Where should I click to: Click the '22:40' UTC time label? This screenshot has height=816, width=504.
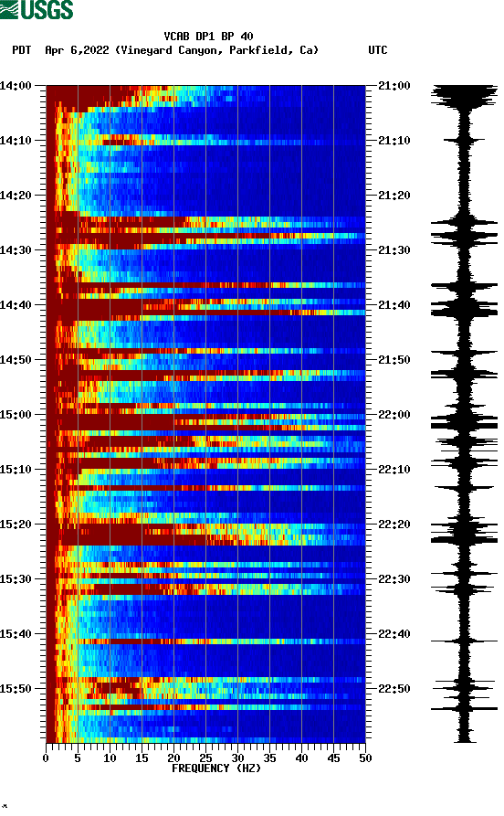point(394,634)
